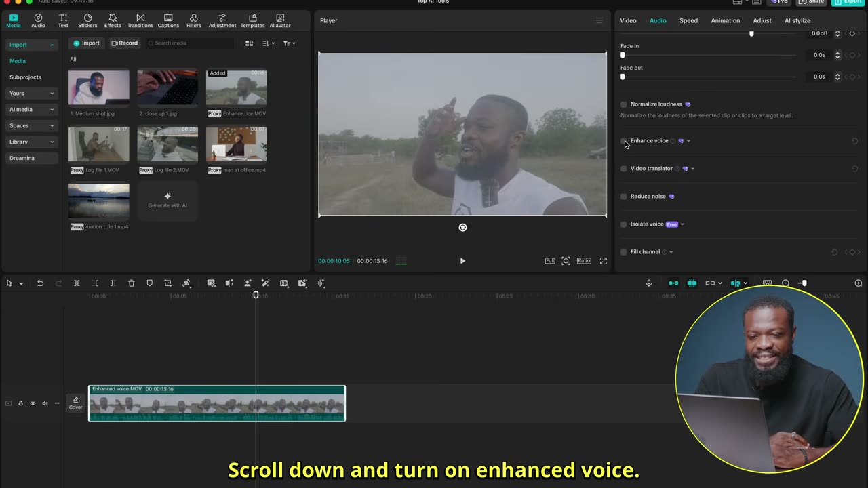Image resolution: width=868 pixels, height=488 pixels.
Task: Mute the timeline track audio
Action: 45,403
